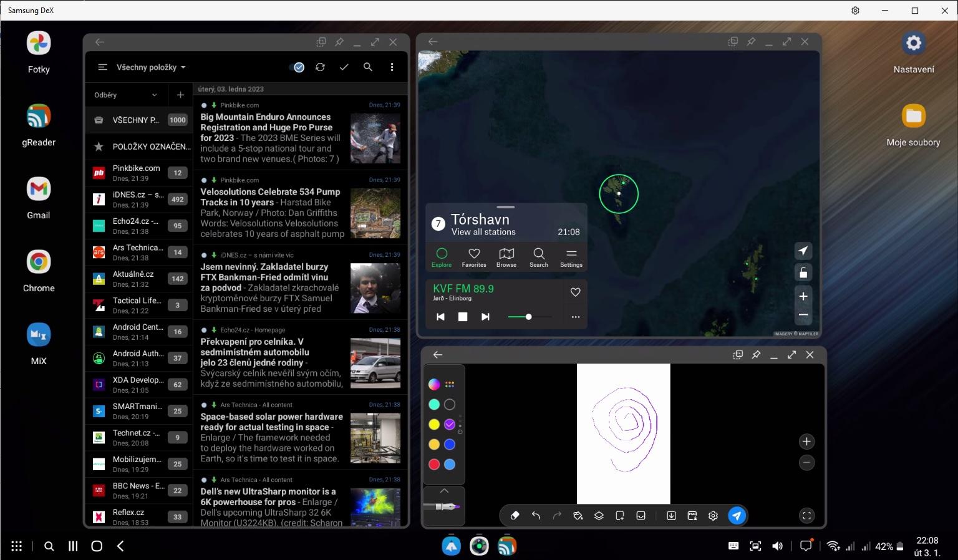
Task: Expand the Tórshavn panel drag handle
Action: point(506,207)
